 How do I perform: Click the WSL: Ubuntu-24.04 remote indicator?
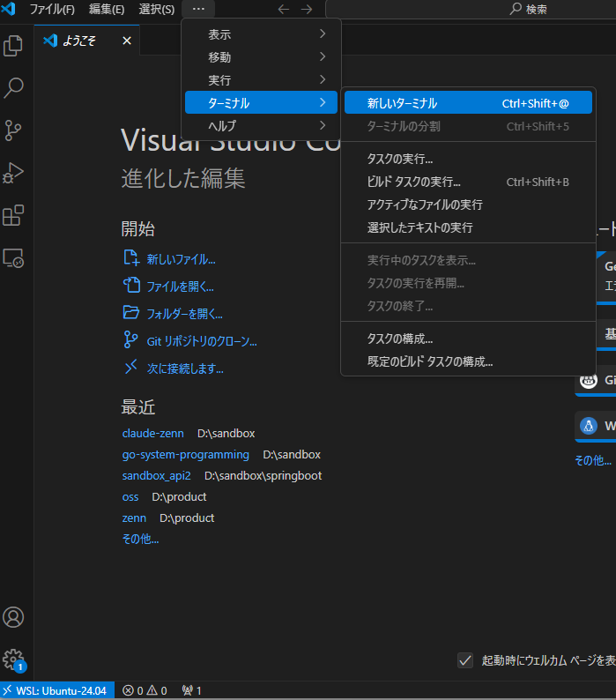(x=57, y=690)
